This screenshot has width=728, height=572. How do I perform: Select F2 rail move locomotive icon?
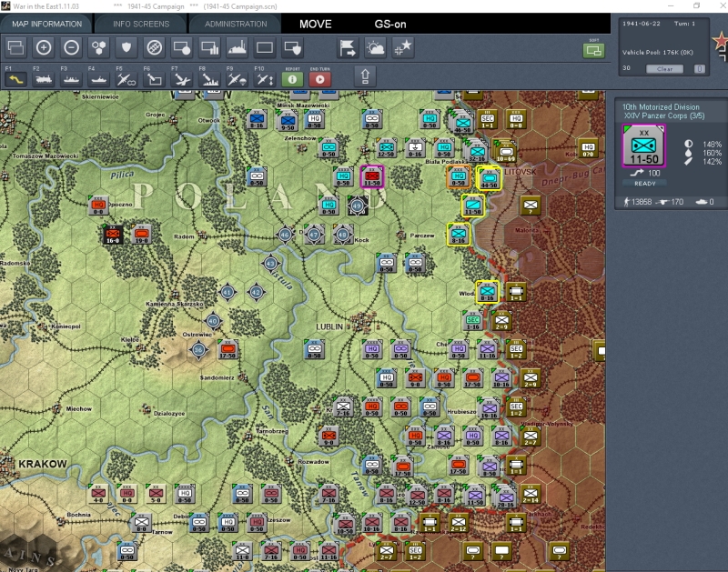click(44, 79)
